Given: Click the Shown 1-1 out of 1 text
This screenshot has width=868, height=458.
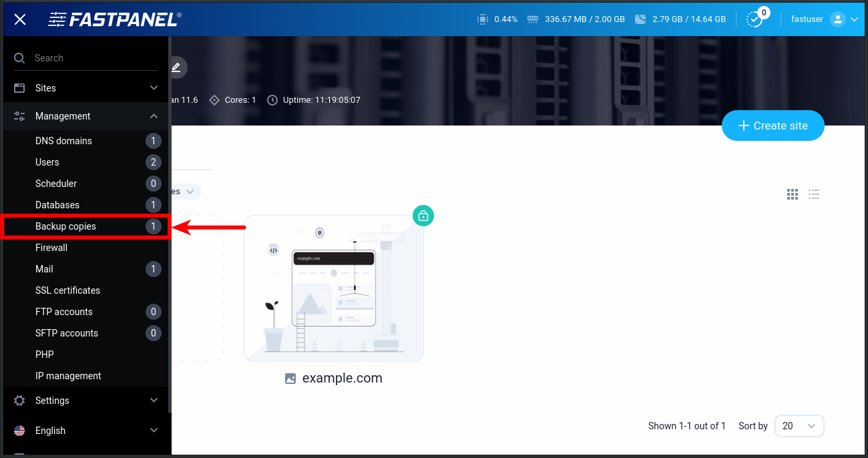Looking at the screenshot, I should pos(687,426).
